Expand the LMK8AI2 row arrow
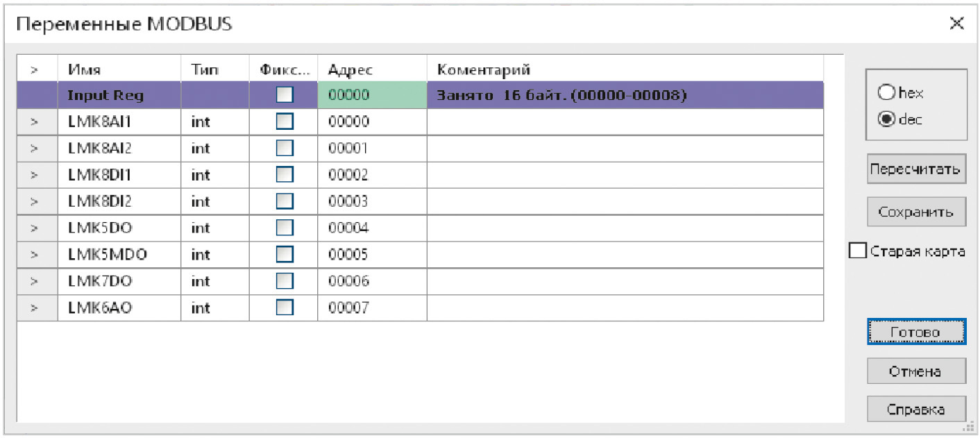Screen dimensions: 980x438 [35, 149]
